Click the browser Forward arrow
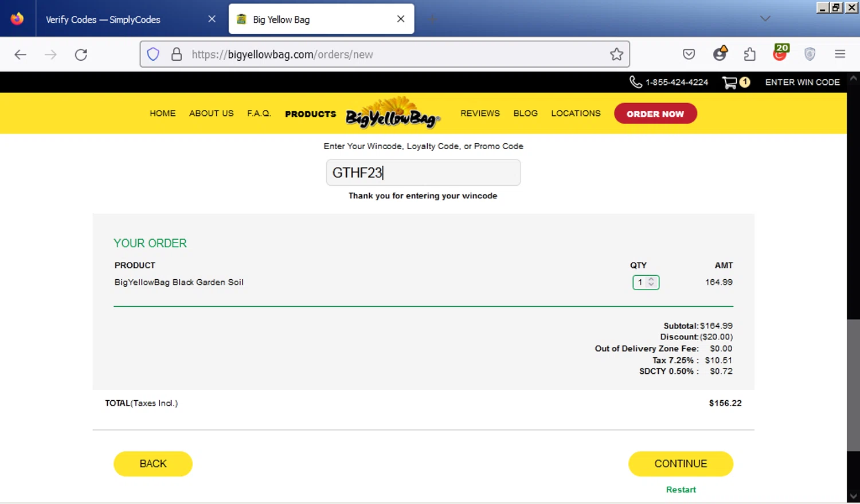This screenshot has height=504, width=860. tap(50, 54)
